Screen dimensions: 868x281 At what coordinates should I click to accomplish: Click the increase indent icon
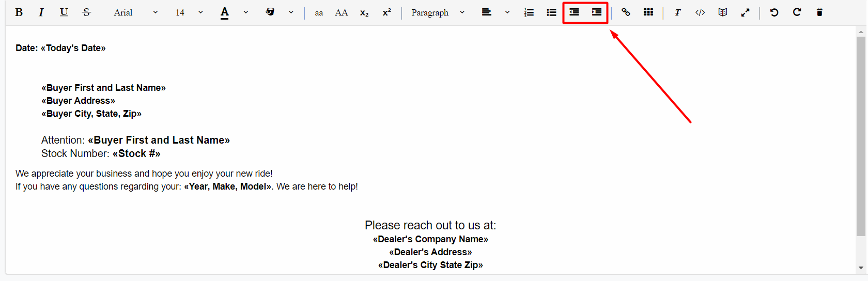pos(597,12)
